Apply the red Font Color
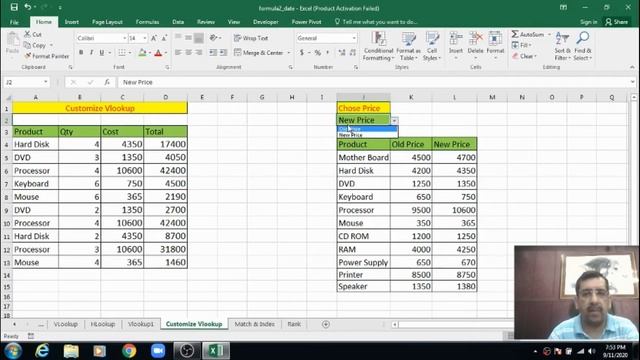This screenshot has height=360, width=640. [x=158, y=53]
